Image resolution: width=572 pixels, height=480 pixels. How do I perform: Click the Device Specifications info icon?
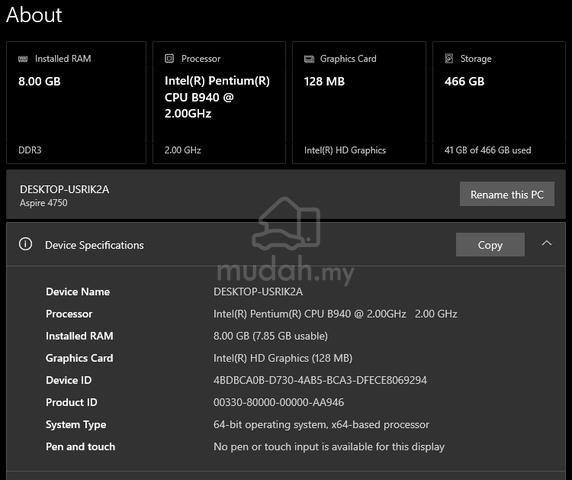[26, 244]
